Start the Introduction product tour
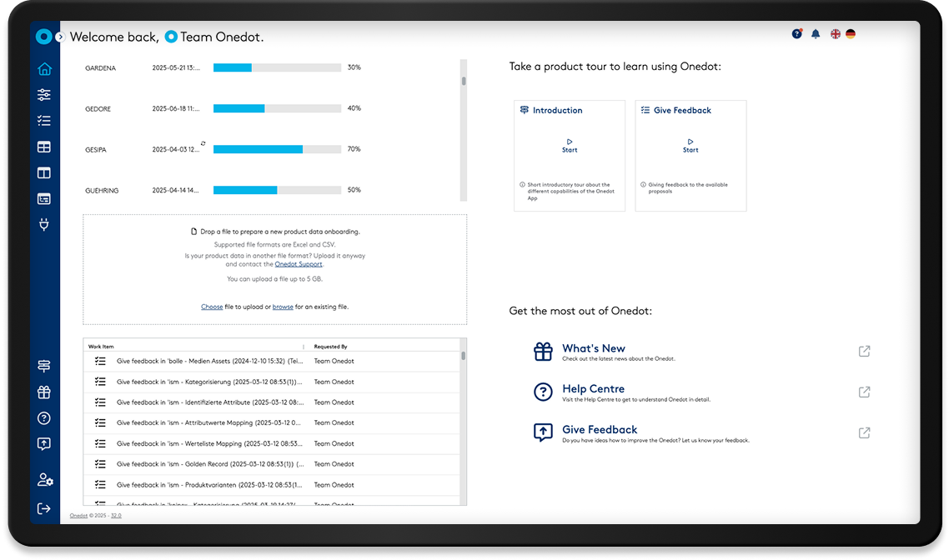 point(570,146)
